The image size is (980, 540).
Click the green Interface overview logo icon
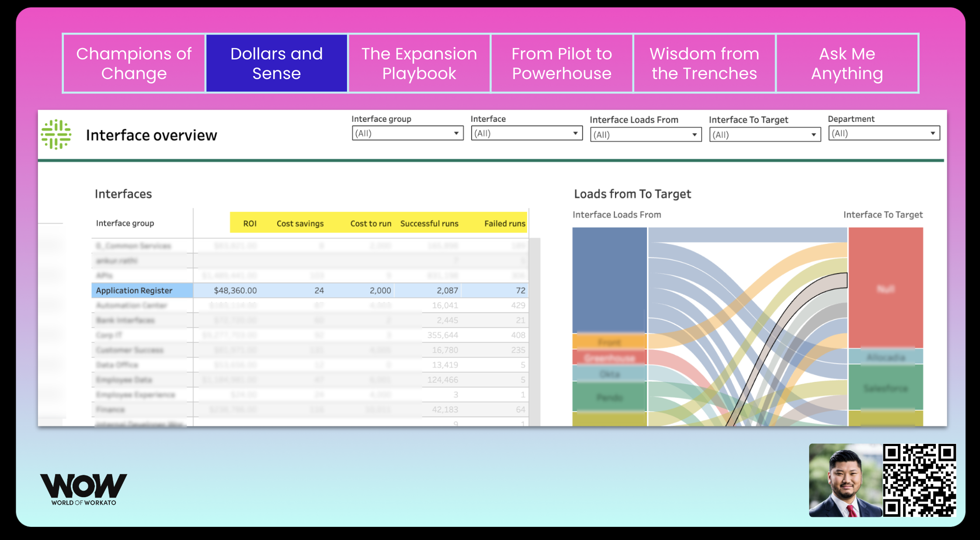click(56, 135)
